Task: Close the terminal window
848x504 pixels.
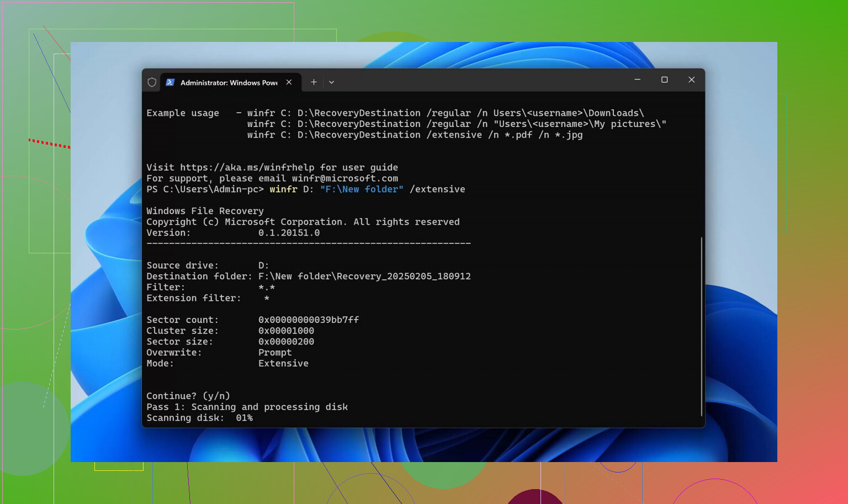Action: [x=691, y=80]
